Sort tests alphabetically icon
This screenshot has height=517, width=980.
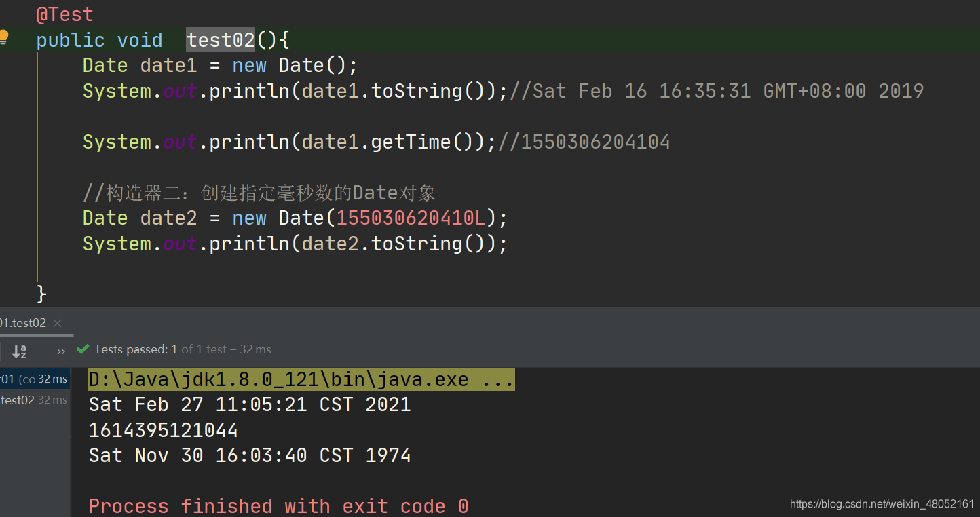tap(19, 351)
